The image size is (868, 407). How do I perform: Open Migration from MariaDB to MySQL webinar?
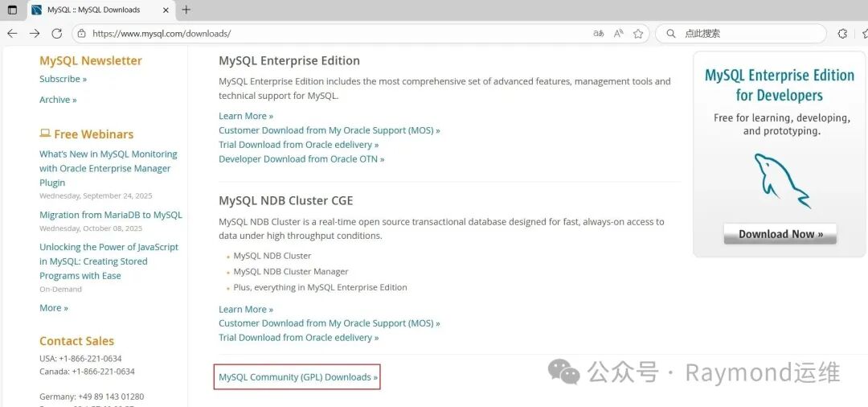click(x=111, y=215)
